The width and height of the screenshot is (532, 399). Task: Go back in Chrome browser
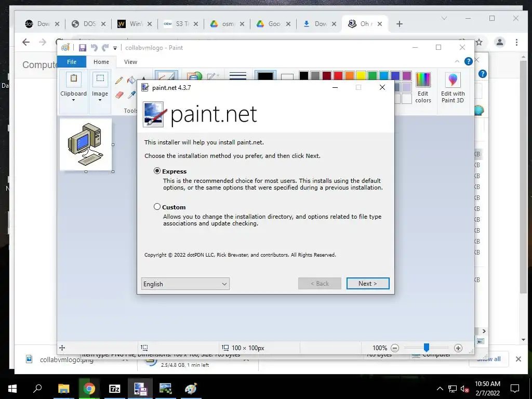click(x=26, y=42)
